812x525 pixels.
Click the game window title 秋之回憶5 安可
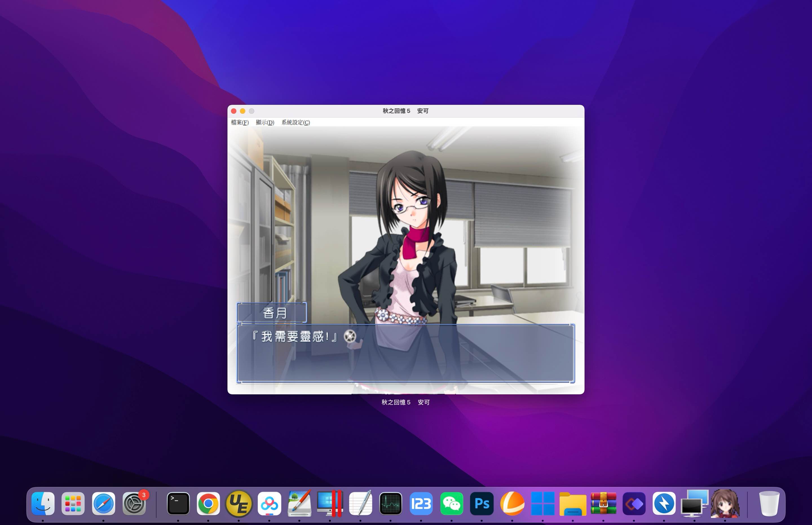pos(405,111)
